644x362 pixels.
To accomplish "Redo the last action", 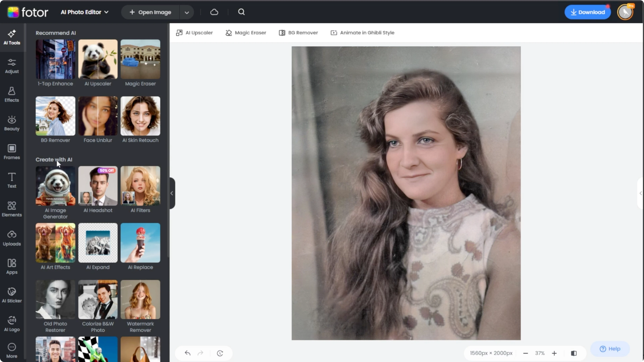I will pyautogui.click(x=200, y=353).
